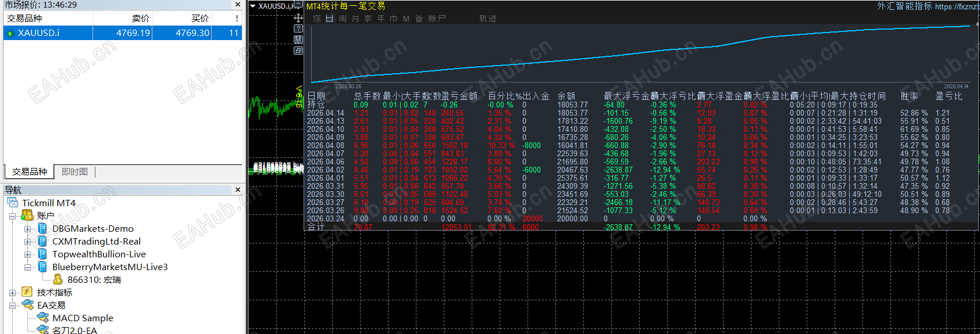Click the CXMTradingLtd-Real server icon
This screenshot has width=980, height=334.
pos(42,241)
